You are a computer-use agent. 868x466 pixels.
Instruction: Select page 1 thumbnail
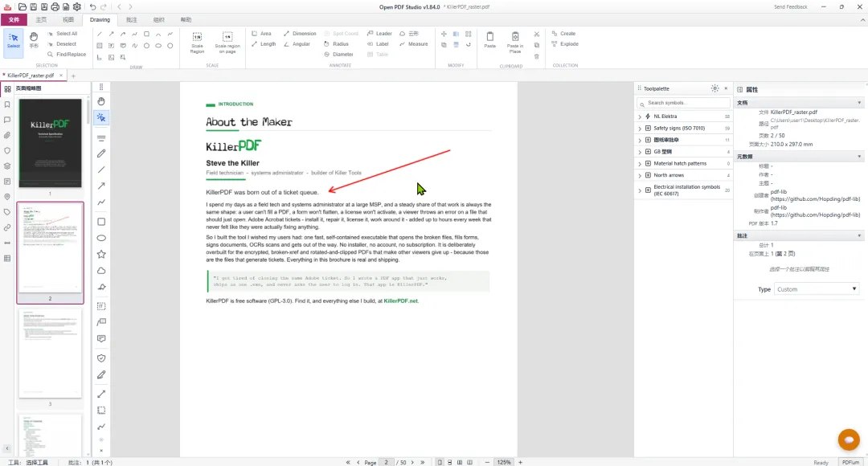pos(50,143)
